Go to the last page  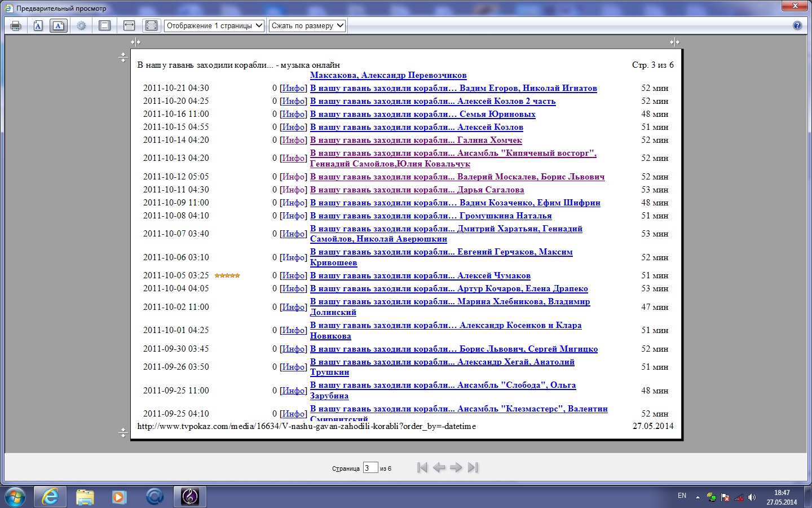click(x=473, y=467)
